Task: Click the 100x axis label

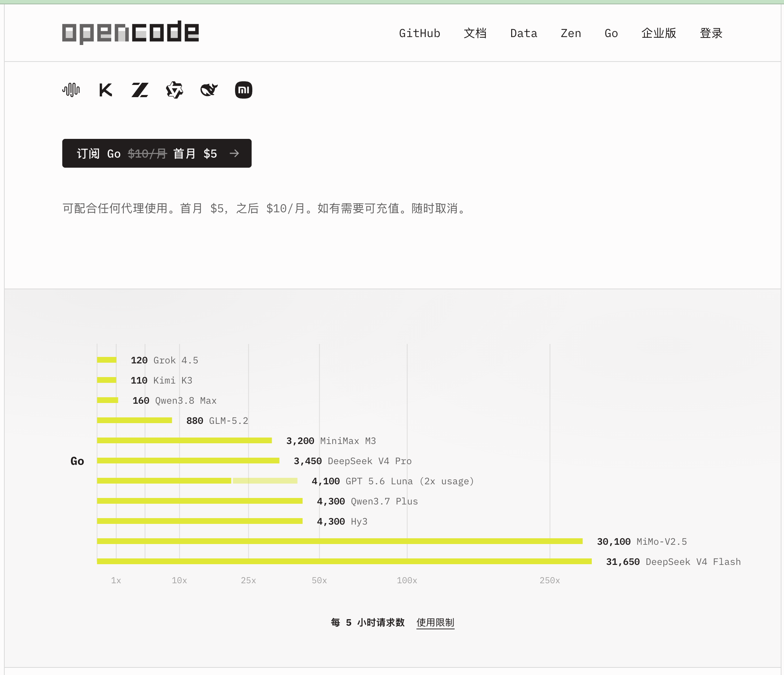Action: [x=407, y=580]
